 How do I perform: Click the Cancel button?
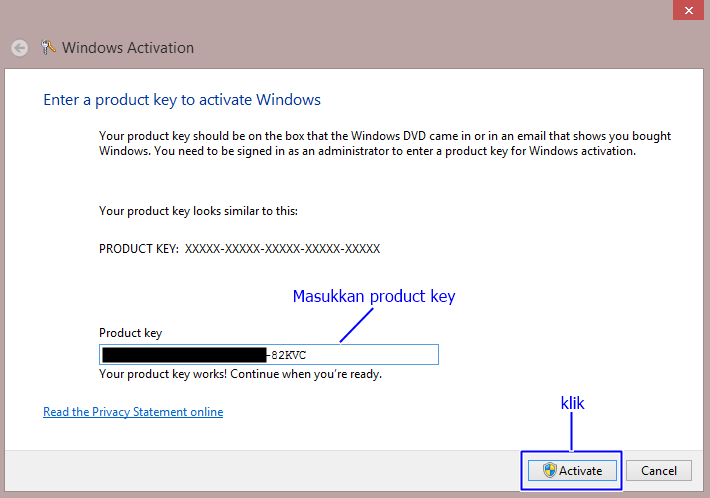[x=659, y=470]
